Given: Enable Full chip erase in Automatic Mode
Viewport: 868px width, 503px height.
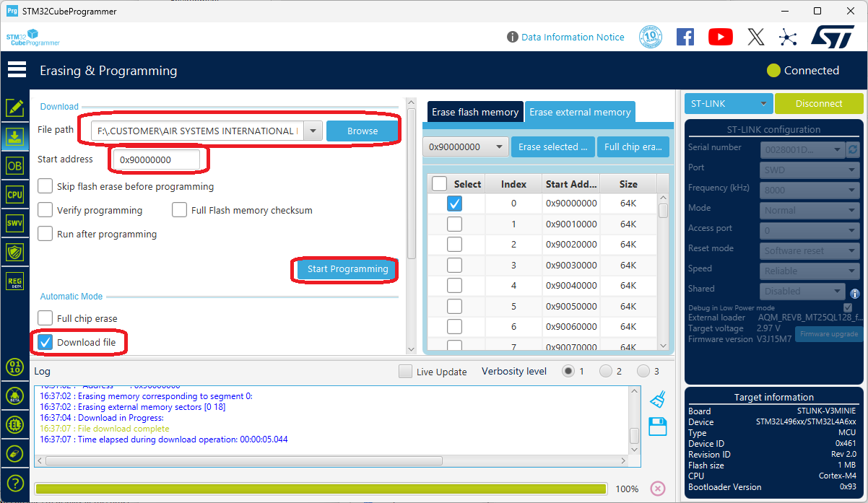Looking at the screenshot, I should (44, 318).
